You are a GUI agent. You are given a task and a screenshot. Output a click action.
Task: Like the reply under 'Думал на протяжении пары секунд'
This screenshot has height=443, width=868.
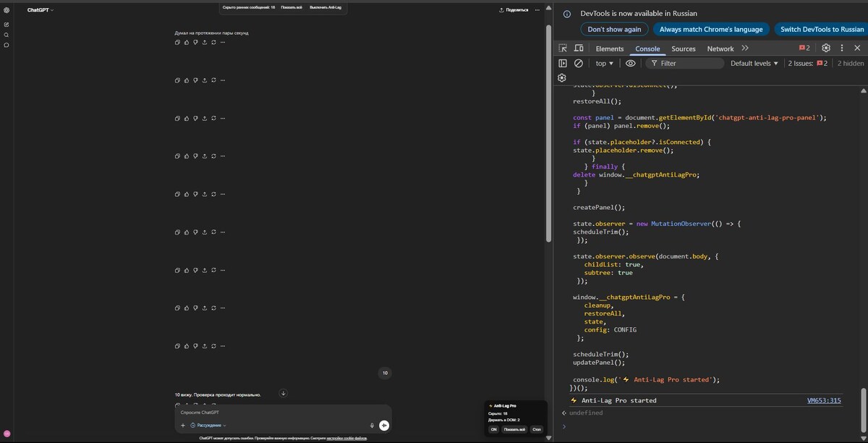(x=187, y=42)
